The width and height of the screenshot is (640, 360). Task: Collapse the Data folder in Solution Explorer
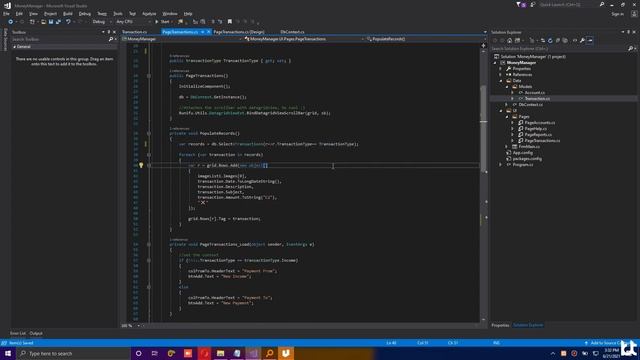[x=501, y=81]
